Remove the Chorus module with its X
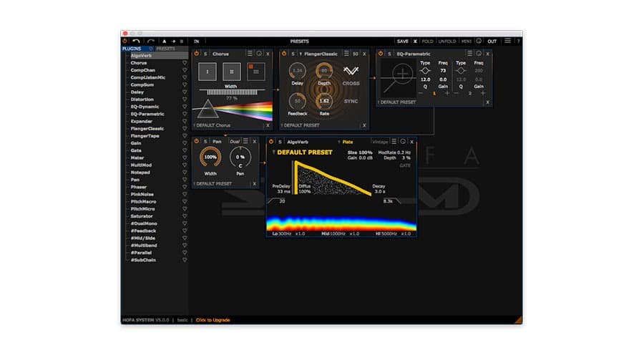644x358 pixels. 268,54
